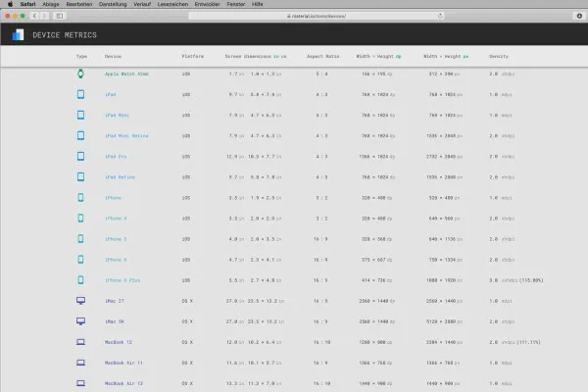
Task: Click the tablet icon beside iPad Mini Retina
Action: [80, 135]
